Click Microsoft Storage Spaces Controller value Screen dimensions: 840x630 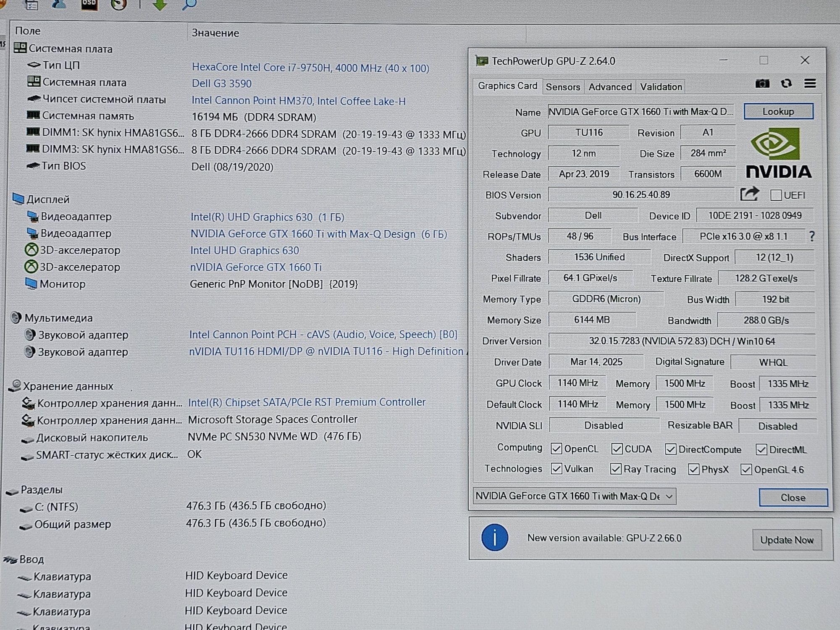pos(273,419)
